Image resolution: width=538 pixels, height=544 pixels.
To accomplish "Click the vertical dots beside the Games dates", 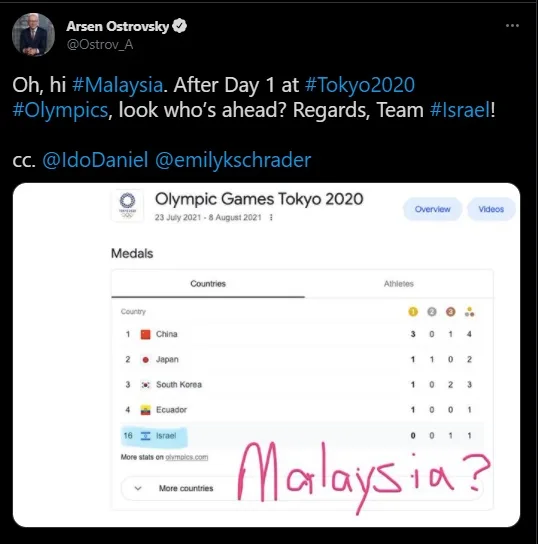I will 271,218.
